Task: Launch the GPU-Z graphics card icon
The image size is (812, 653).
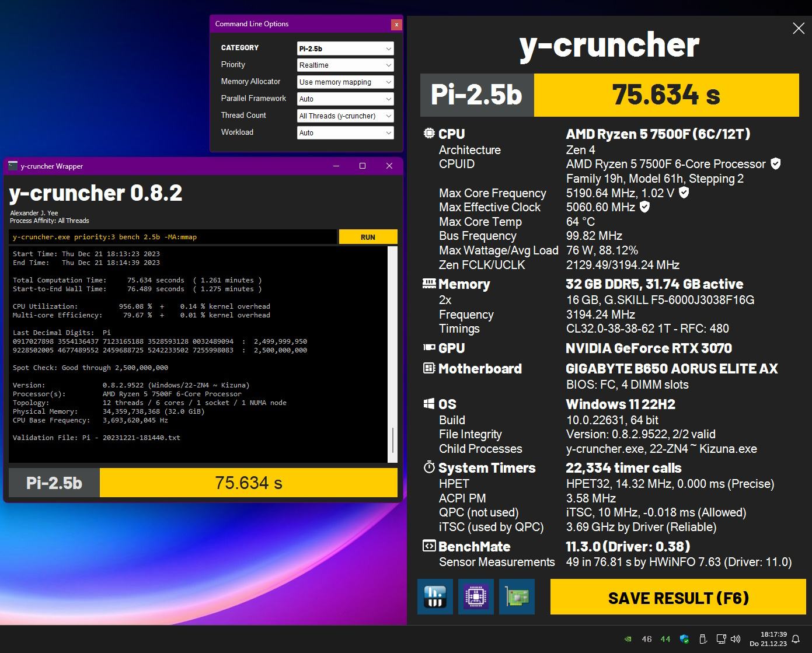Action: tap(517, 596)
